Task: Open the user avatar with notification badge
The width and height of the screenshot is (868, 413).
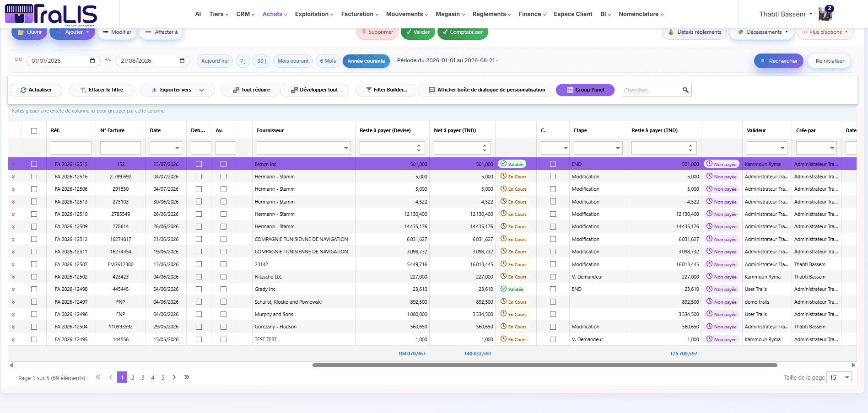Action: [825, 14]
